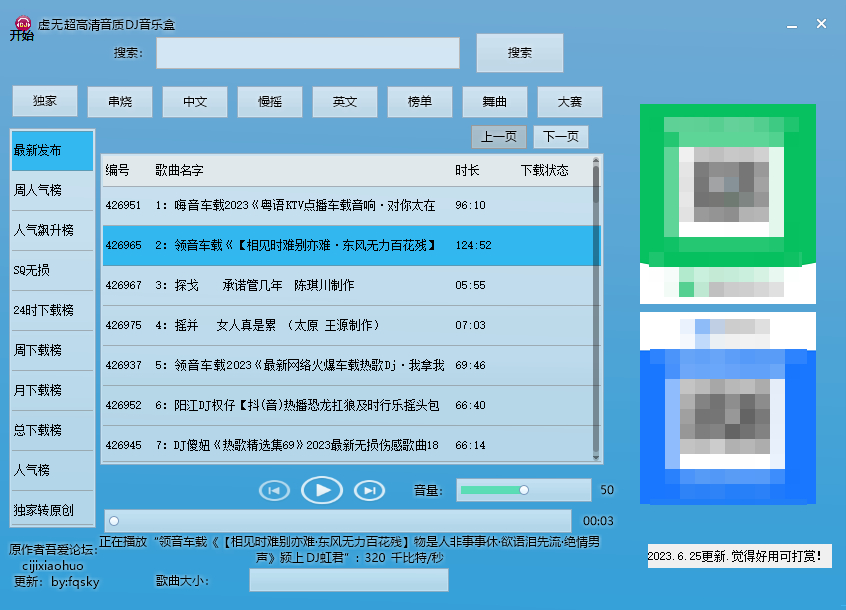
Task: Click the 歌曲大小 text field
Action: pos(349,580)
